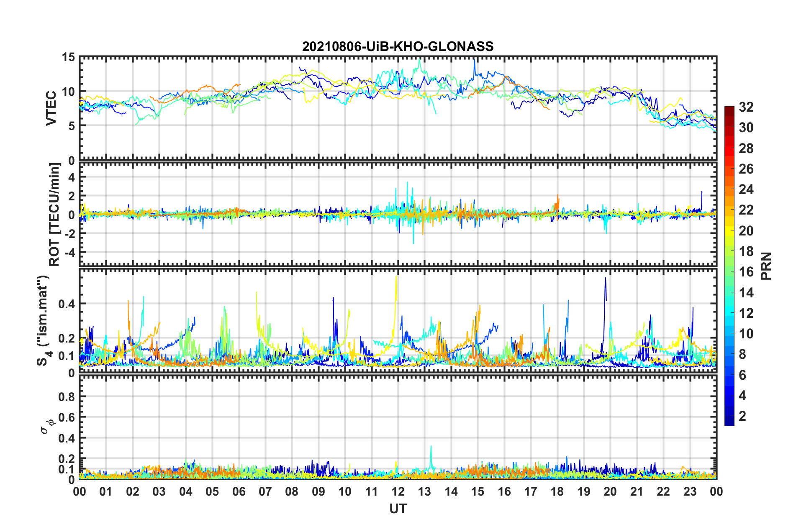Click x-axis tick label 18
This screenshot has height=532, width=796.
pos(557,491)
